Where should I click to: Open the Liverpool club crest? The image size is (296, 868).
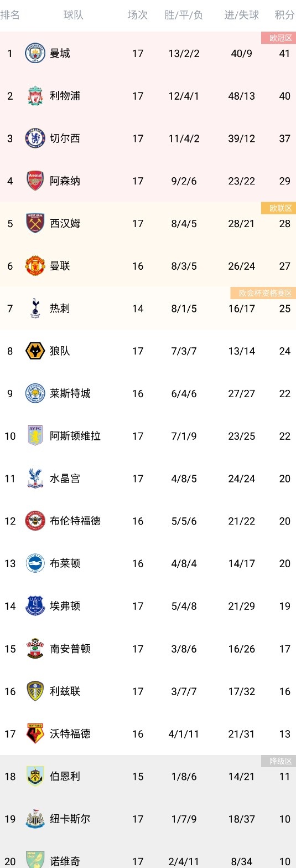point(35,96)
